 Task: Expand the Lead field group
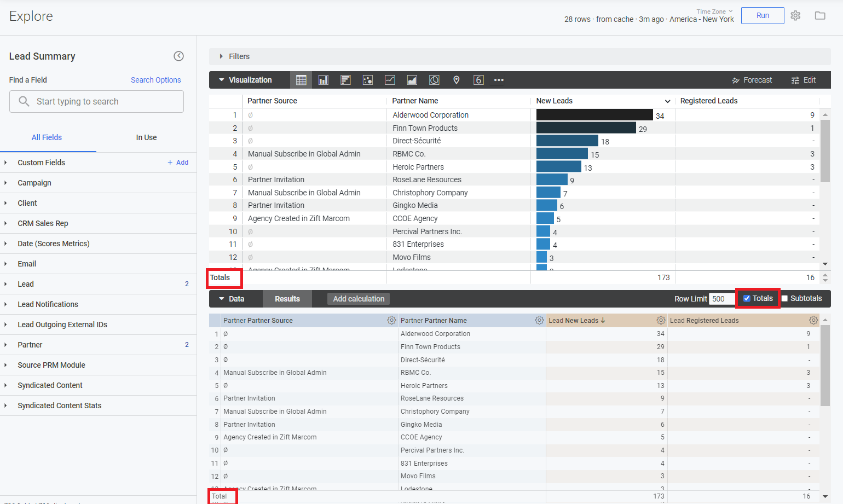[x=98, y=284]
